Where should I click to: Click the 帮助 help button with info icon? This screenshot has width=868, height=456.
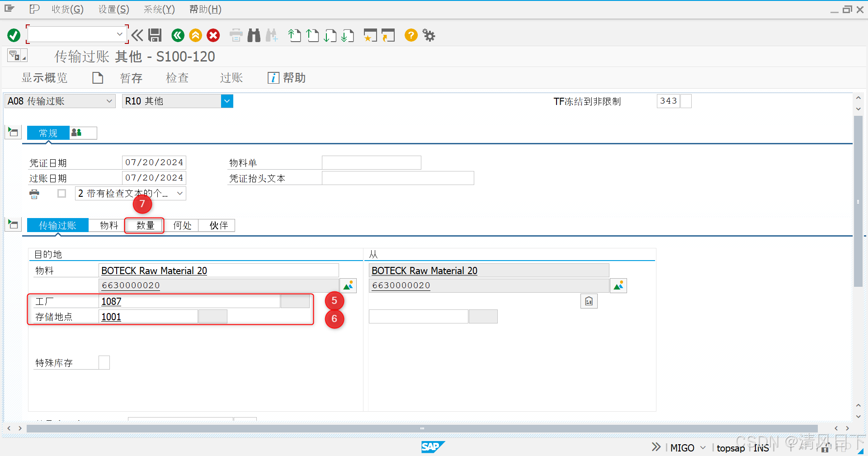[287, 78]
